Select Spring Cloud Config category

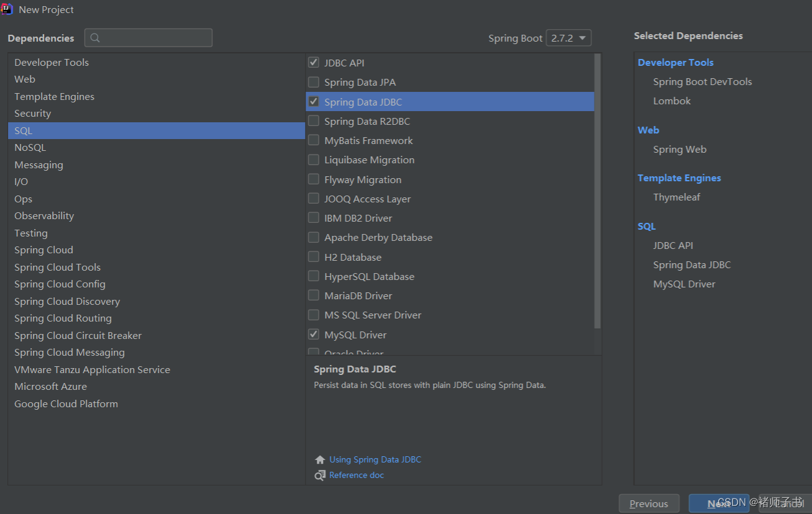pos(157,284)
